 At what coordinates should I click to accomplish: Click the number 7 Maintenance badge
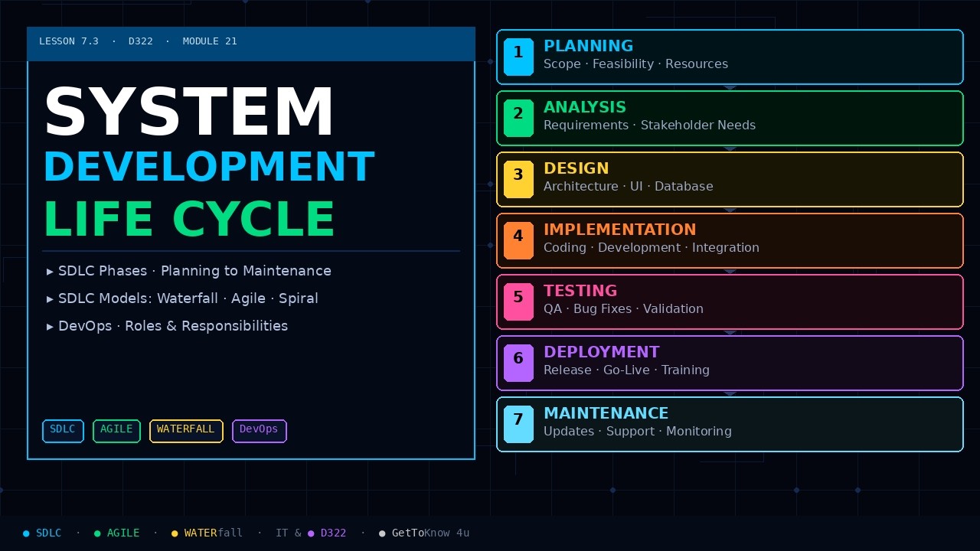[x=518, y=424]
